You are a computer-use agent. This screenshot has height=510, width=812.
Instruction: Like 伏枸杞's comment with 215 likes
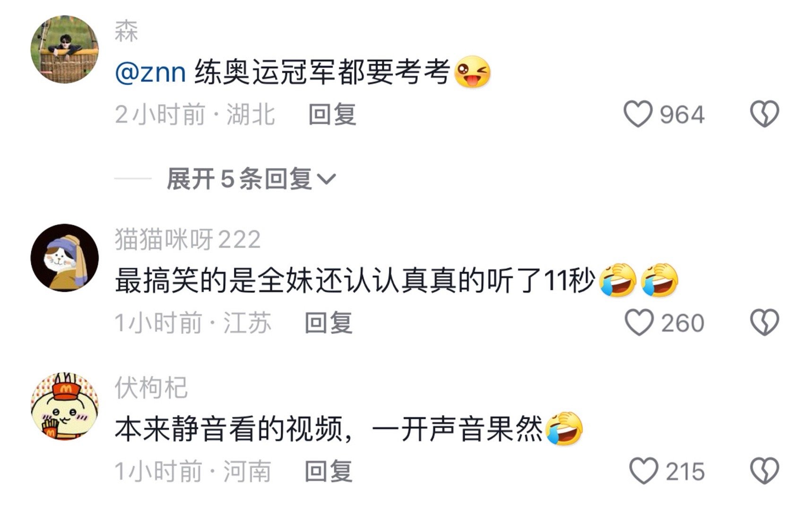tap(644, 471)
